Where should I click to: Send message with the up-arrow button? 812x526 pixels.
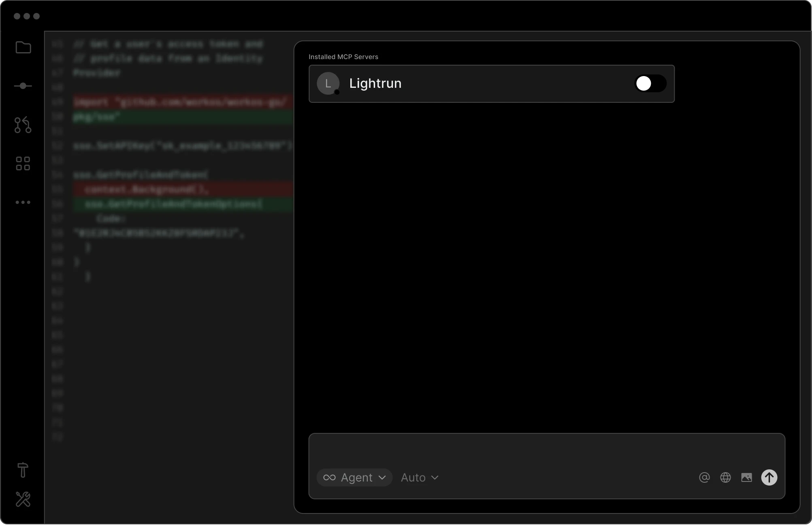(769, 477)
